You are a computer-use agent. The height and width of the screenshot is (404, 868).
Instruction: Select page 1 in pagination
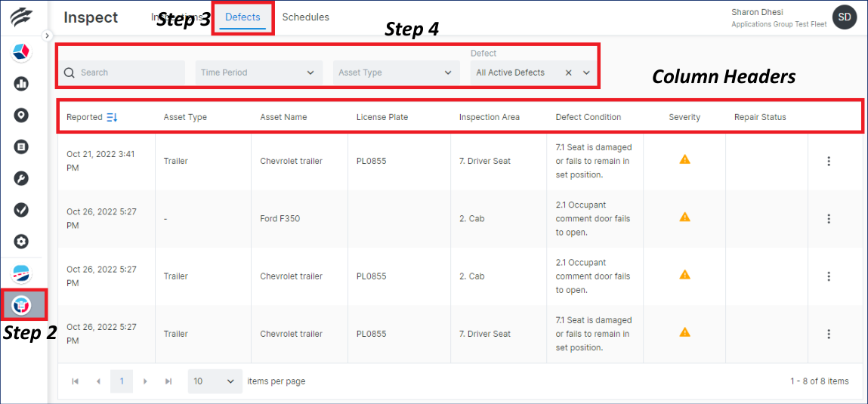coord(122,381)
